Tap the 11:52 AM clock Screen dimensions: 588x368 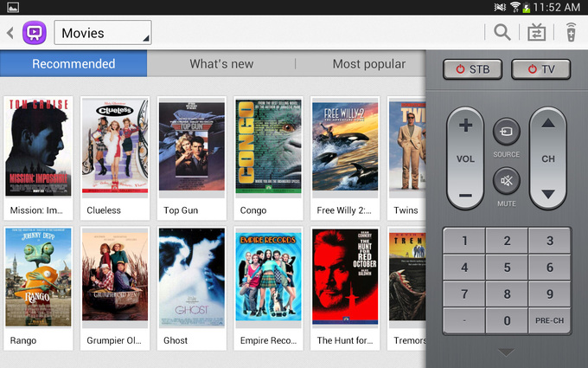click(x=557, y=7)
